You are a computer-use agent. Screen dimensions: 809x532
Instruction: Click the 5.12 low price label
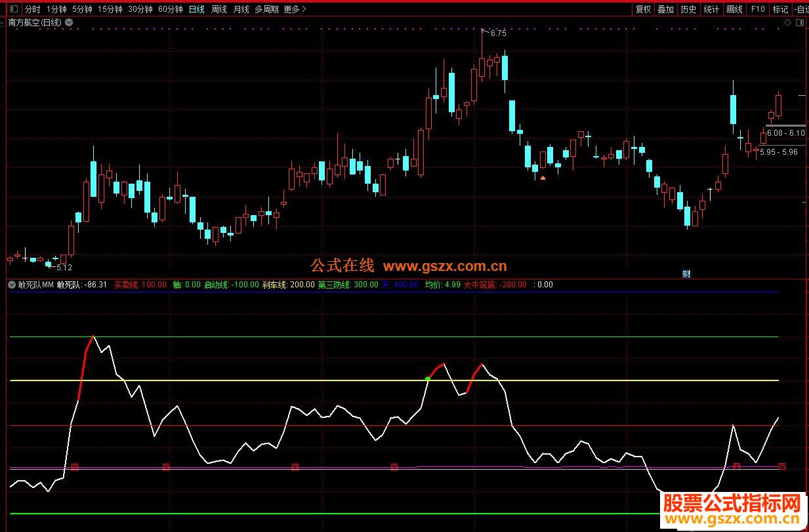(x=64, y=268)
